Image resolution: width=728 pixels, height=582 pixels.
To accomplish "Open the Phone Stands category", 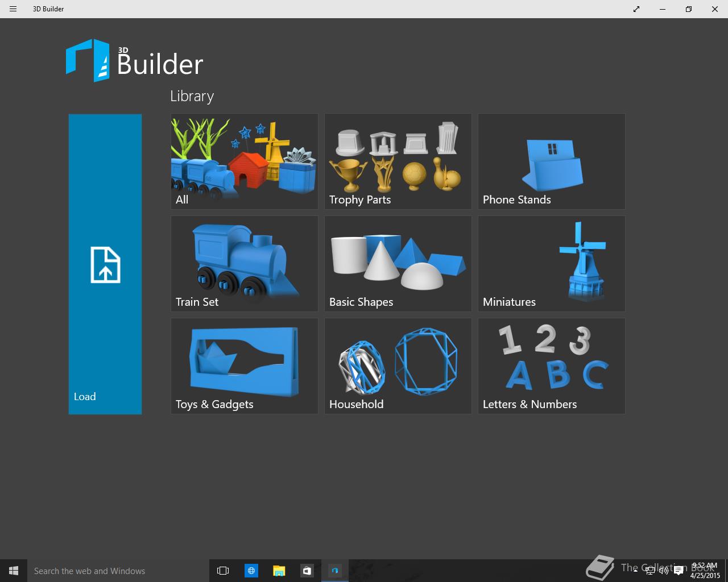I will tap(552, 161).
